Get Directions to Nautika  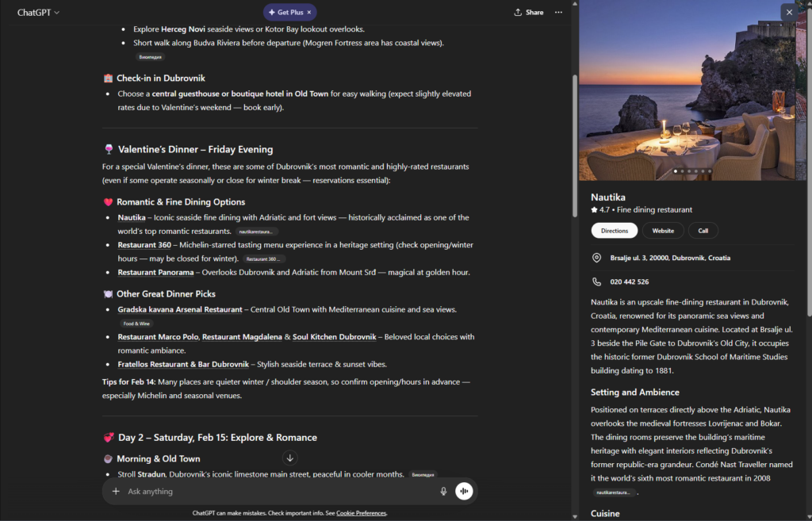click(614, 230)
